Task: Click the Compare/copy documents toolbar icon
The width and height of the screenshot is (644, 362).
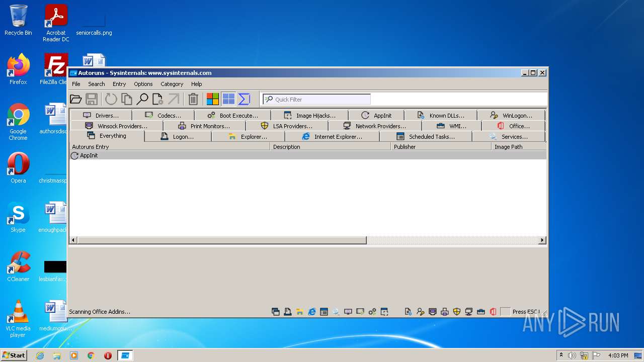Action: click(x=127, y=99)
